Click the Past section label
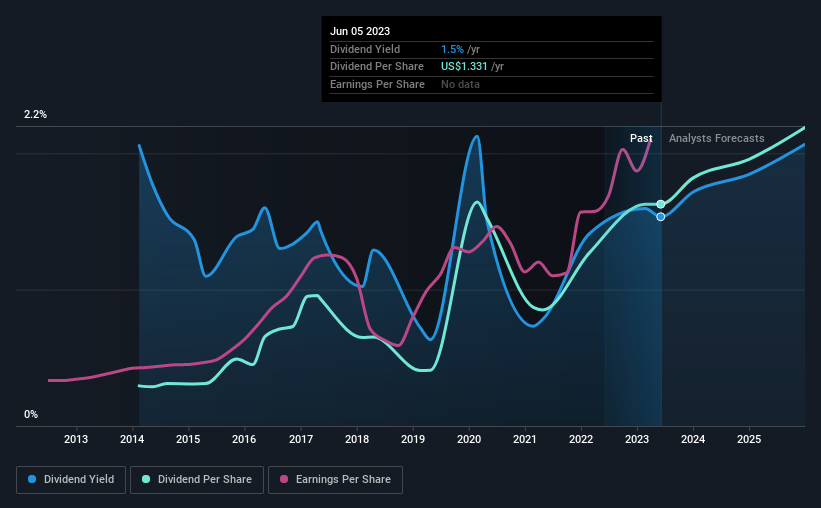Viewport: 821px width, 508px height. pyautogui.click(x=641, y=138)
